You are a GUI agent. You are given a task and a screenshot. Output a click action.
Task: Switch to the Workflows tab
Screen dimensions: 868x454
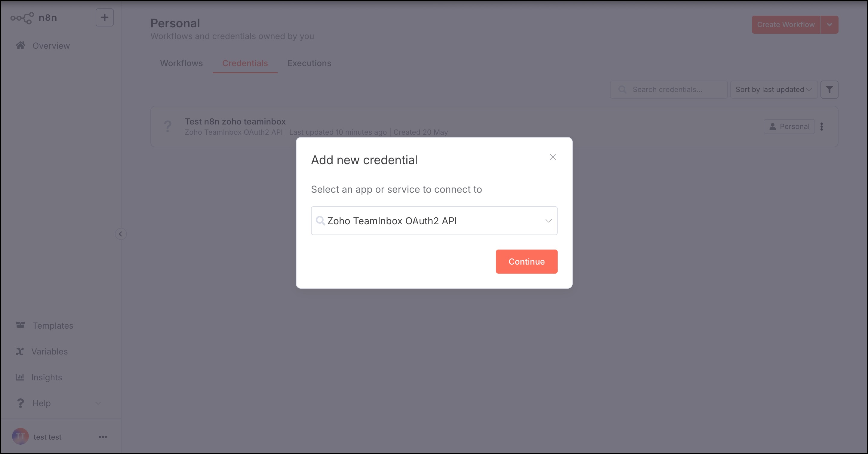[x=181, y=63]
